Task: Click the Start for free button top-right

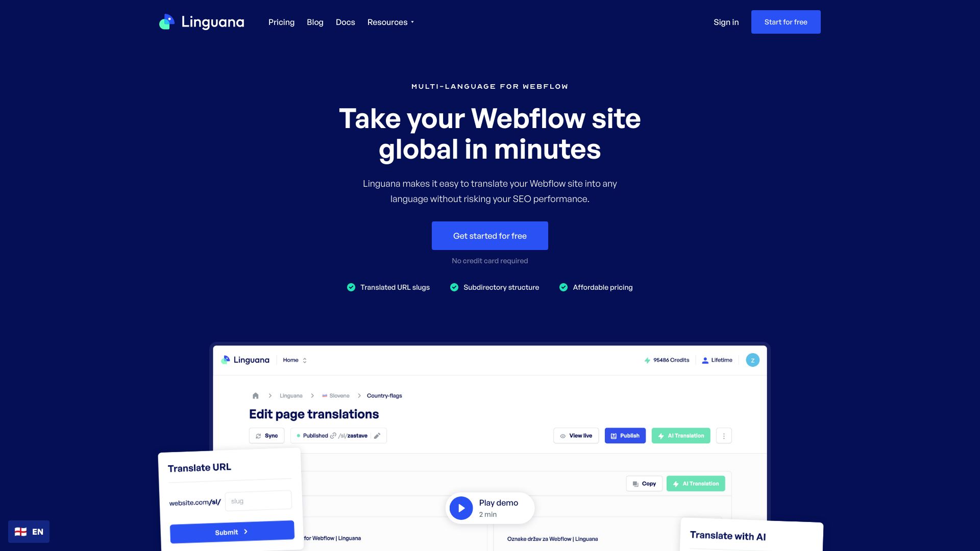Action: coord(786,21)
